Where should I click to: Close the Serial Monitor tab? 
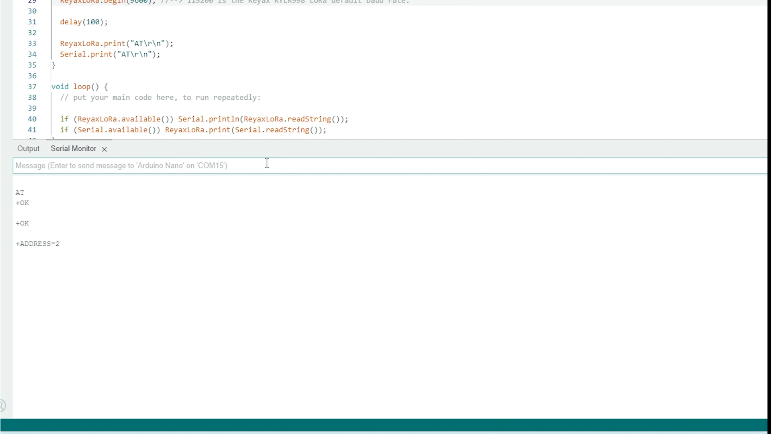(x=105, y=149)
